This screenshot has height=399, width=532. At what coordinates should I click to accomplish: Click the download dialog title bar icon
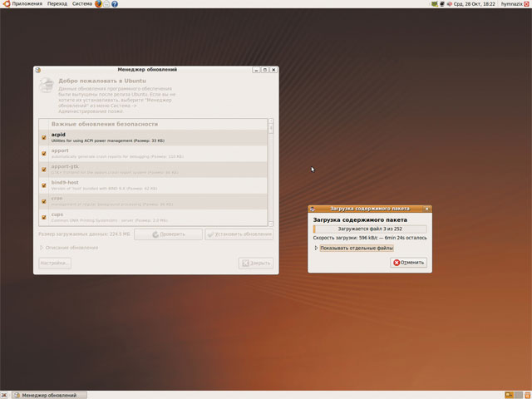[x=313, y=209]
